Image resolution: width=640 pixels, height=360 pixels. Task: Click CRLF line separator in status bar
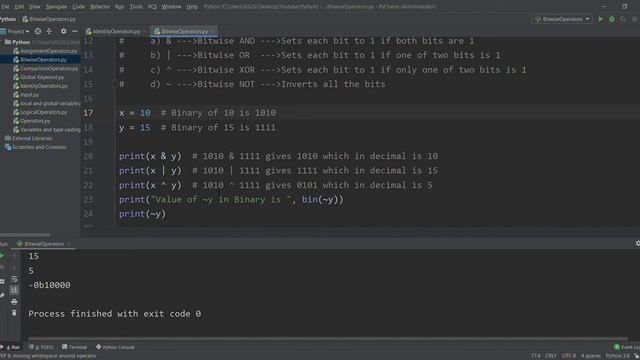coord(551,356)
